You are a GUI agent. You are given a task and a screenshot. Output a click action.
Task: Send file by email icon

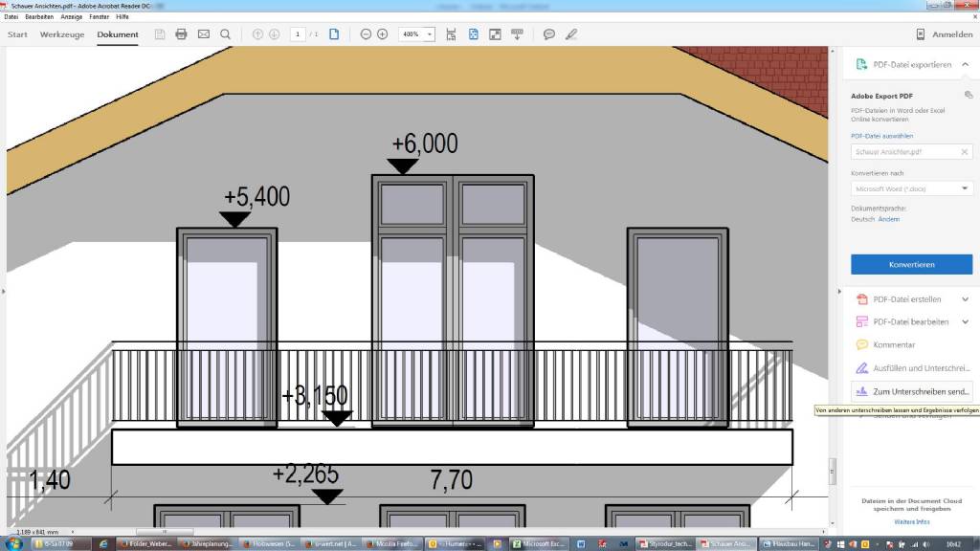pyautogui.click(x=204, y=34)
